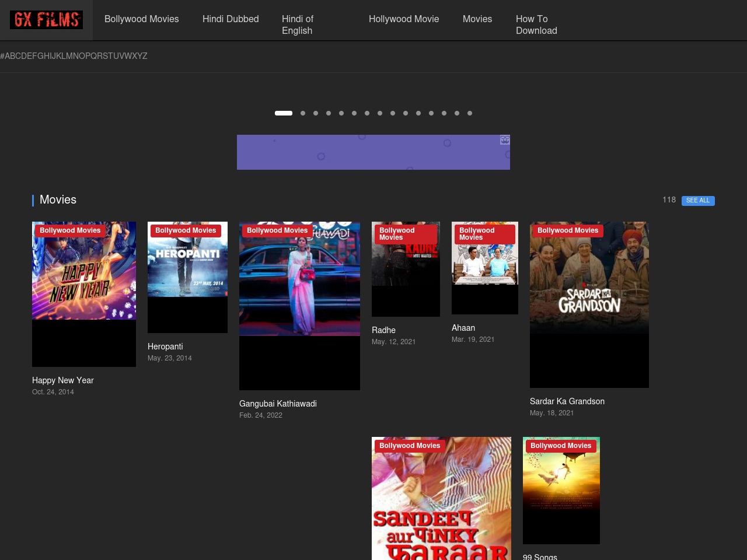The height and width of the screenshot is (560, 747).
Task: Click the date 'May. 12, 2021'
Action: (394, 342)
